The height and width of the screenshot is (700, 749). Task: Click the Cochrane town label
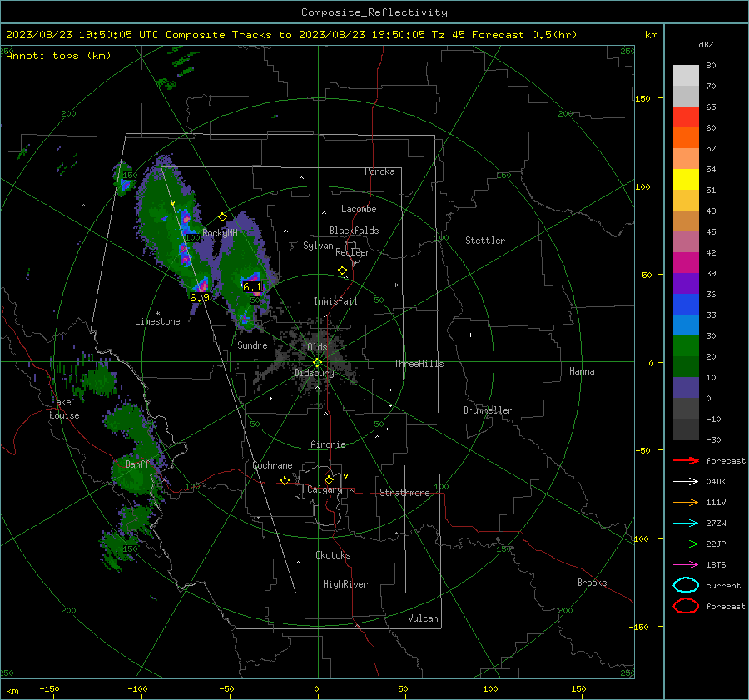click(x=272, y=465)
